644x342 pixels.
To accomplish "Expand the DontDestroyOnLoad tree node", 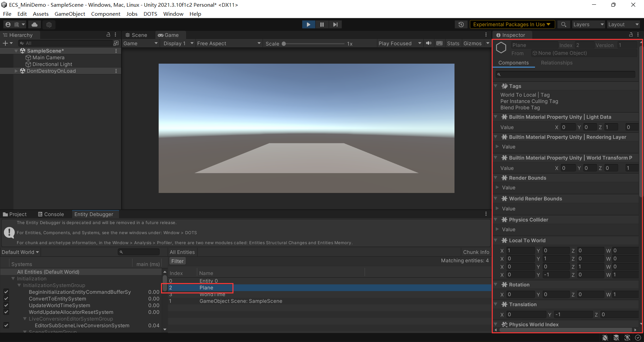I will (16, 71).
